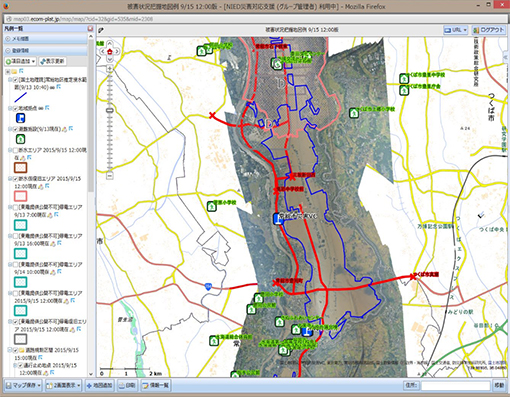The width and height of the screenshot is (510, 397).
Task: Open the マップ保存 dropdown
Action: [23, 386]
